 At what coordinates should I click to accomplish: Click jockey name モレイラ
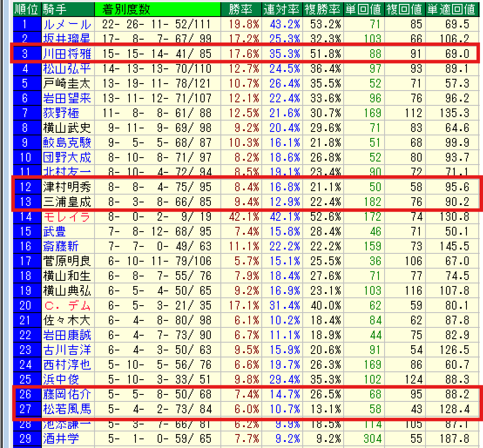tap(67, 216)
